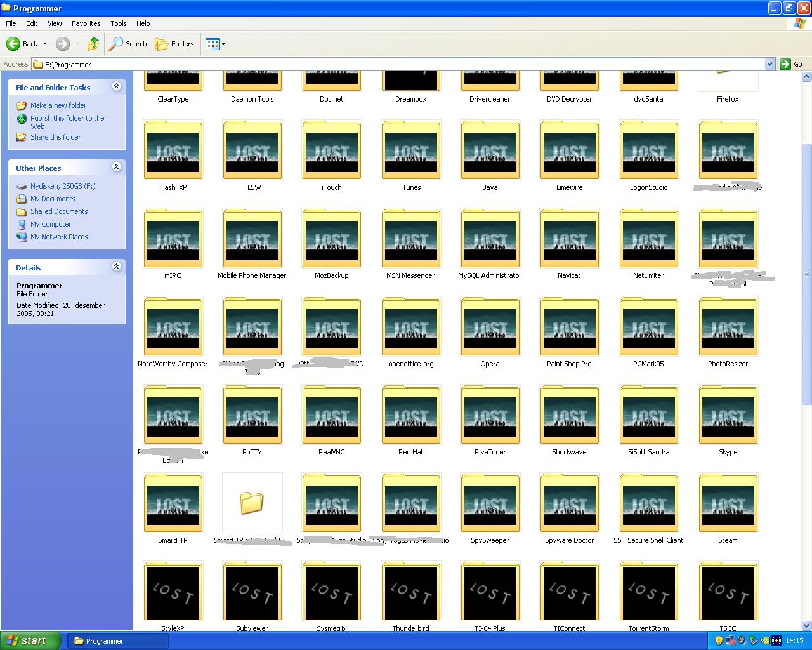The width and height of the screenshot is (812, 650).
Task: Select the SSH Secure Shell Client folder
Action: 648,503
